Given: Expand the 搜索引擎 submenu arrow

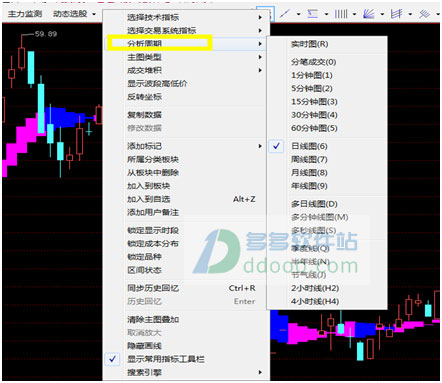Looking at the screenshot, I should (x=260, y=372).
